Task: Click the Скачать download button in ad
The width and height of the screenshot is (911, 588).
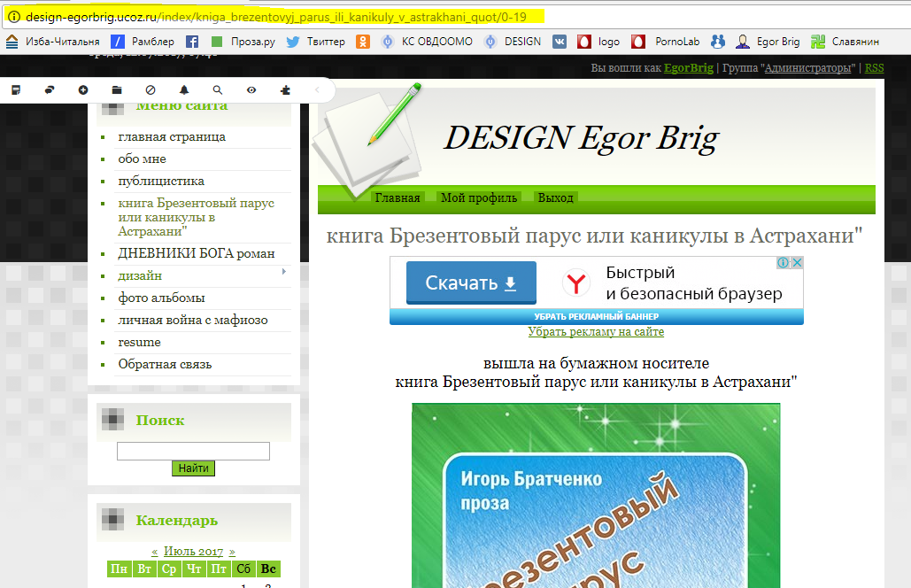Action: [x=471, y=282]
